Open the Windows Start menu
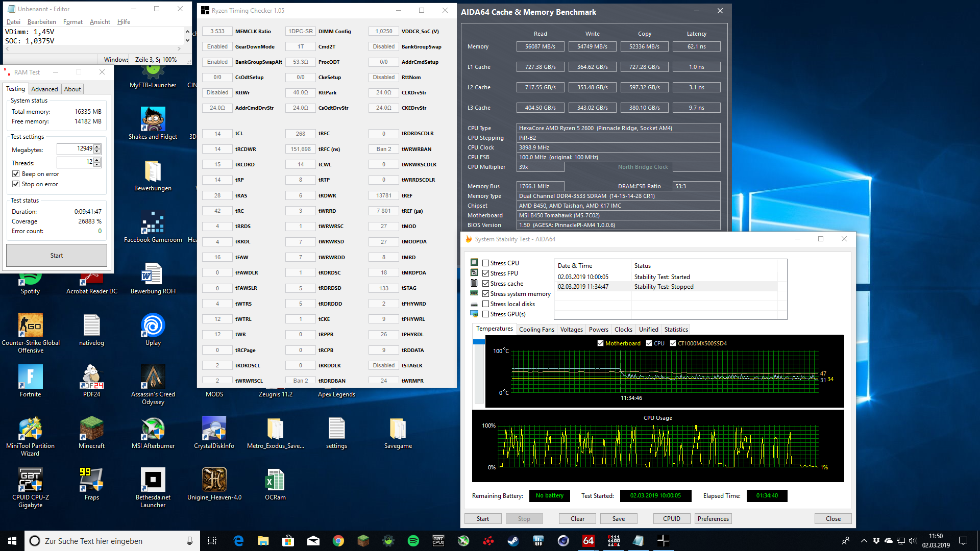The width and height of the screenshot is (980, 551). click(12, 541)
